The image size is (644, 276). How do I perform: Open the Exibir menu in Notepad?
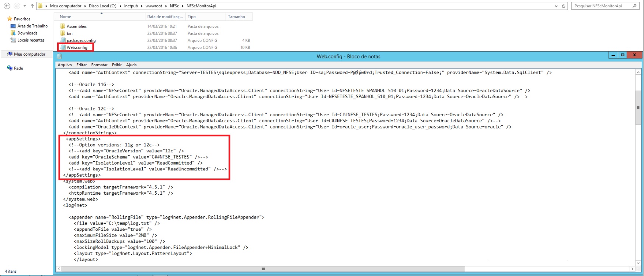pos(117,65)
